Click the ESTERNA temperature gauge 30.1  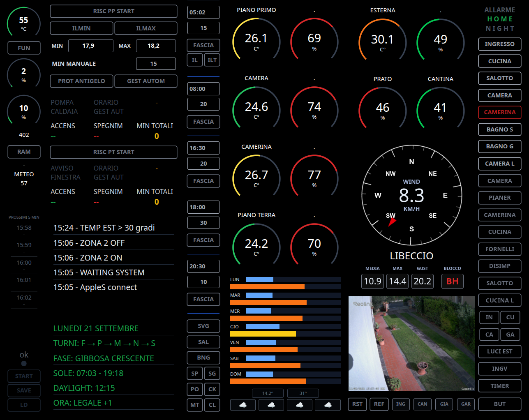coord(383,42)
